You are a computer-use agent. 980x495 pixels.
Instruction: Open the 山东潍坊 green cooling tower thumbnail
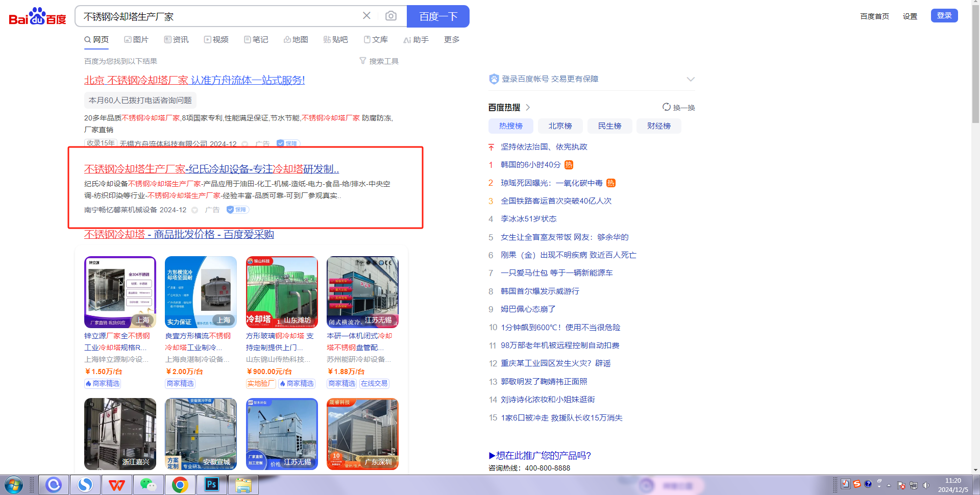pyautogui.click(x=282, y=292)
